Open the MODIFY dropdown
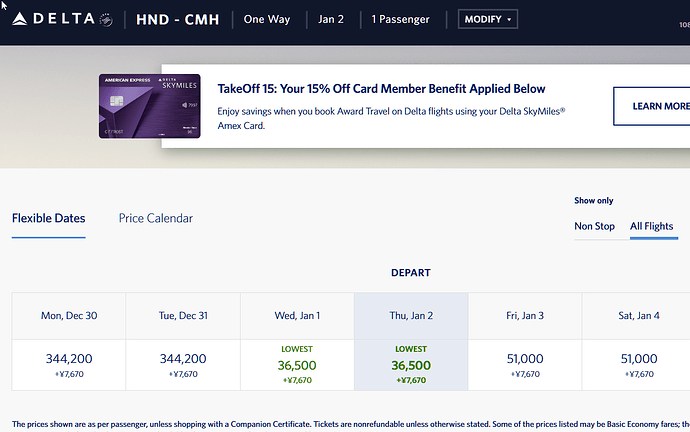This screenshot has width=690, height=432. click(487, 20)
